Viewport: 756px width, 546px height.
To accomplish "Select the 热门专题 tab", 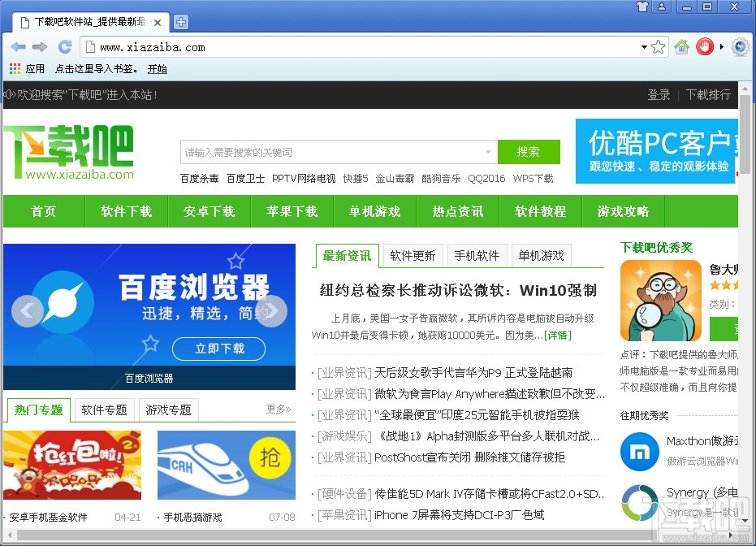I will click(x=39, y=410).
